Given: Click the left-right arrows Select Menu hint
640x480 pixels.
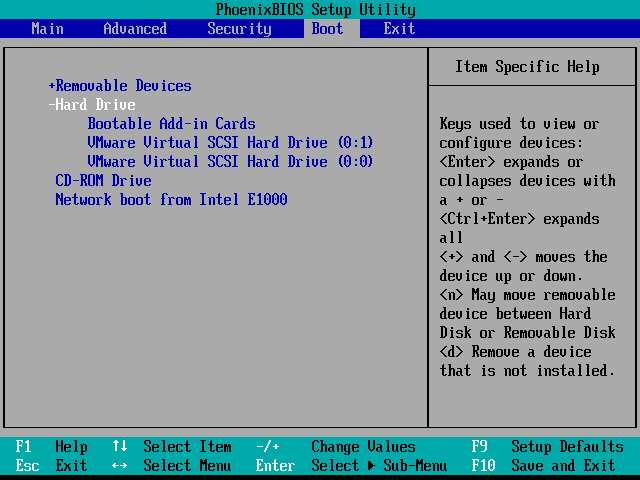Looking at the screenshot, I should (172, 466).
